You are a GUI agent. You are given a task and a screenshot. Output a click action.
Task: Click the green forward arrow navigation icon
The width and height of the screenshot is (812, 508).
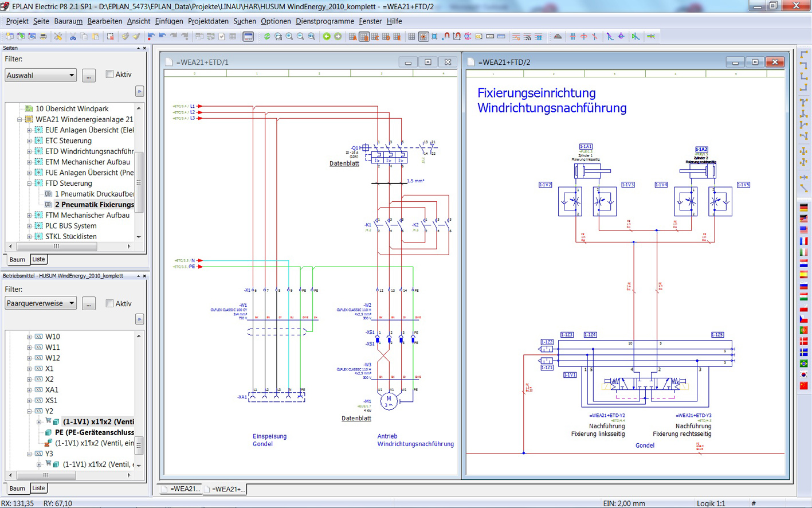338,37
